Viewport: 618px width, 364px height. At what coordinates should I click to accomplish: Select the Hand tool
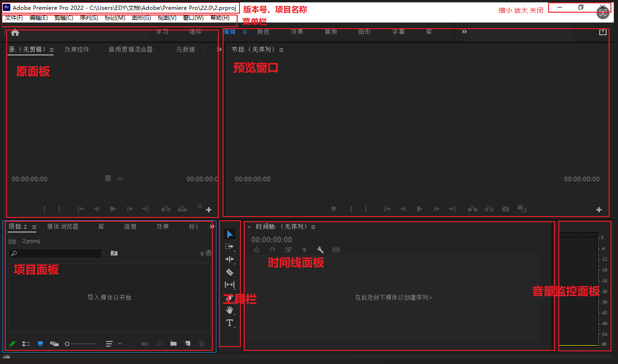click(x=229, y=310)
